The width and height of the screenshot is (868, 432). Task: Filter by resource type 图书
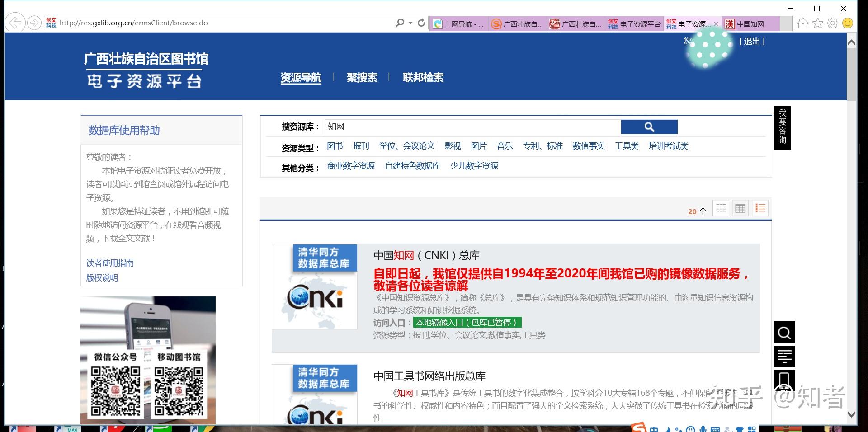coord(335,146)
